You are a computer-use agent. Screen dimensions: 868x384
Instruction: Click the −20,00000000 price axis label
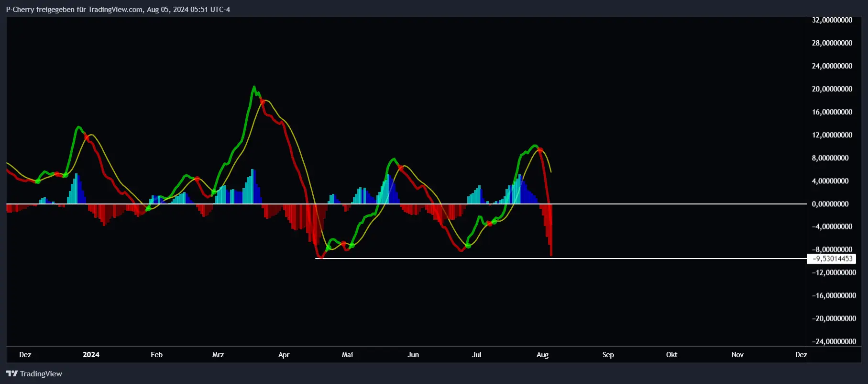(834, 318)
